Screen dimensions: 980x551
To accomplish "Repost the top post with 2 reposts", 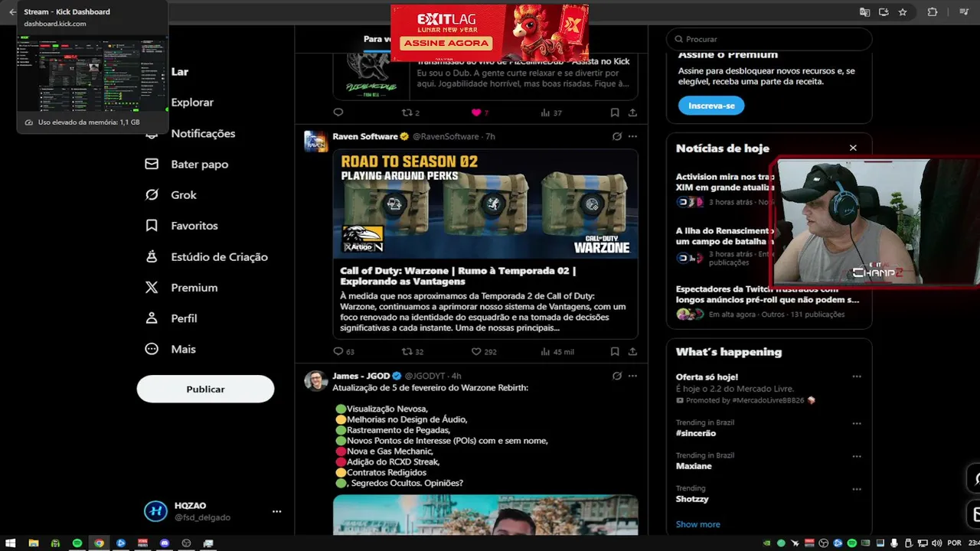I will point(407,112).
